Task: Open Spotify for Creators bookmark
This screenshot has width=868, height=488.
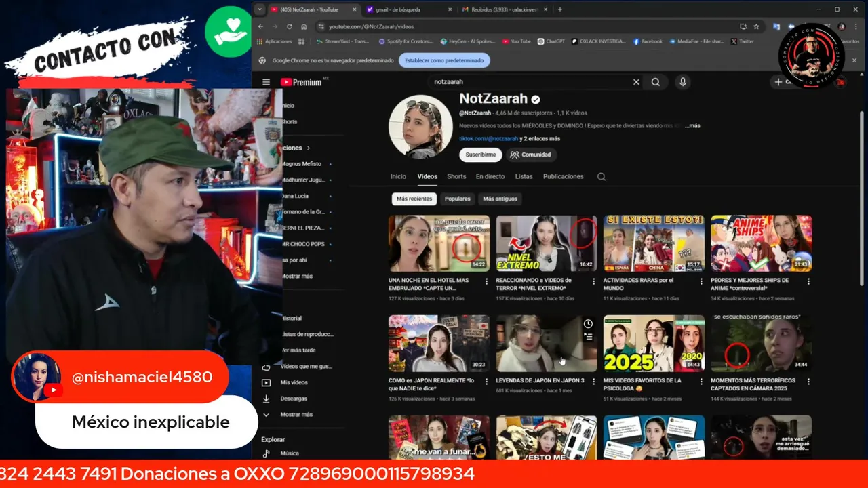Action: (x=405, y=41)
